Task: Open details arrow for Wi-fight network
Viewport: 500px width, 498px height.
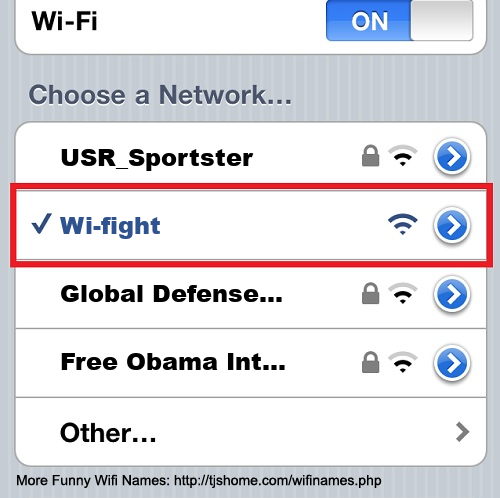Action: [452, 225]
